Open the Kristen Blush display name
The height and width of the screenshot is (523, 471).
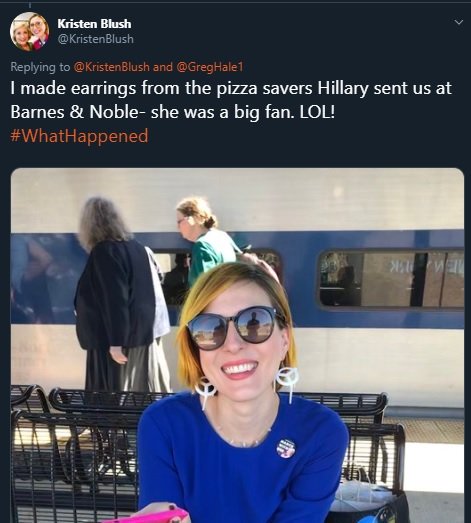(x=94, y=24)
